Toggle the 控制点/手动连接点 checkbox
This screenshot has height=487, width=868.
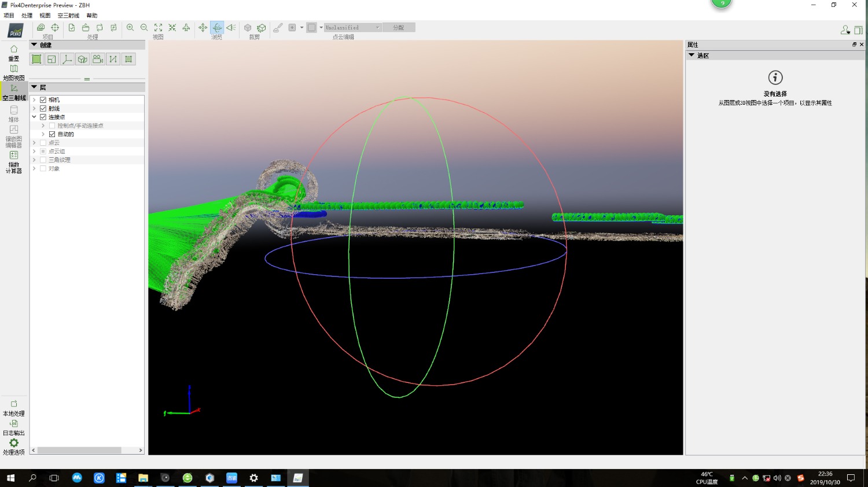[x=52, y=126]
